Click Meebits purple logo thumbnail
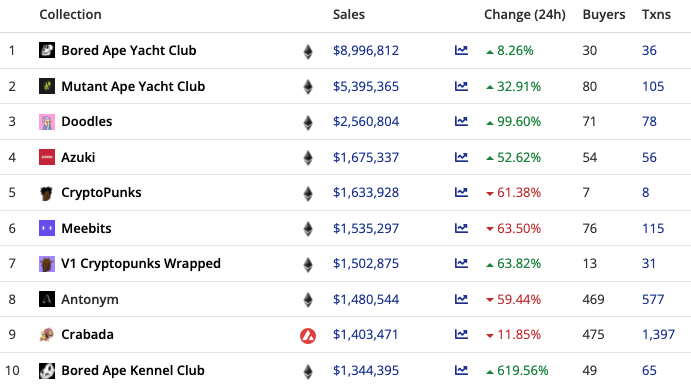The width and height of the screenshot is (691, 387). coord(47,228)
